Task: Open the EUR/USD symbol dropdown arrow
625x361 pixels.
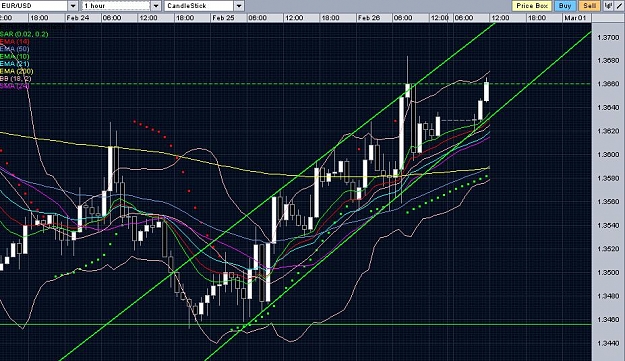Action: click(73, 6)
